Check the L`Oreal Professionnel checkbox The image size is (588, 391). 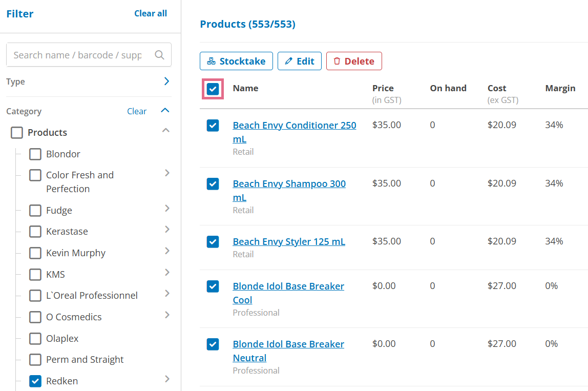pyautogui.click(x=35, y=295)
